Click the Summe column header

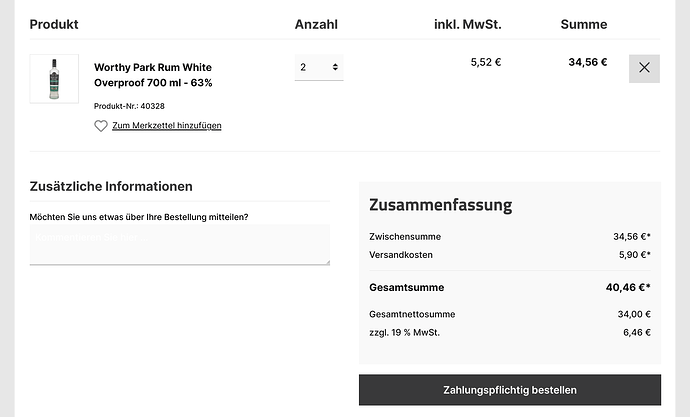coord(584,24)
